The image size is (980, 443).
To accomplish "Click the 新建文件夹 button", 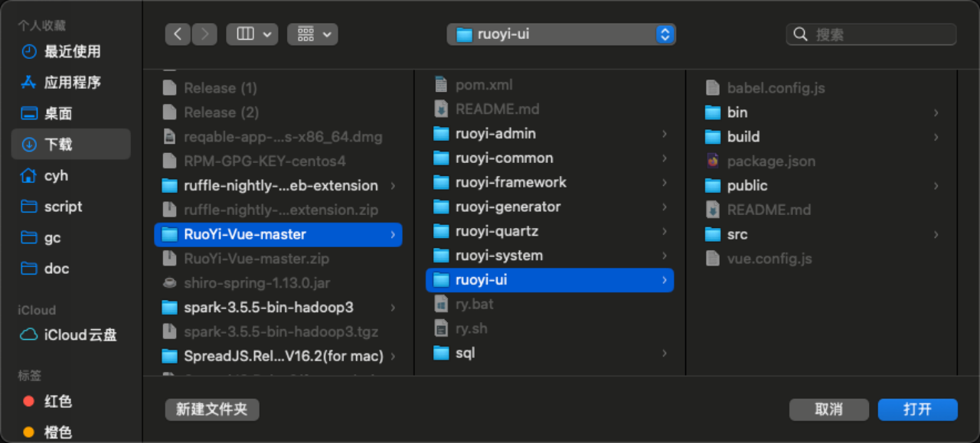I will (x=212, y=409).
